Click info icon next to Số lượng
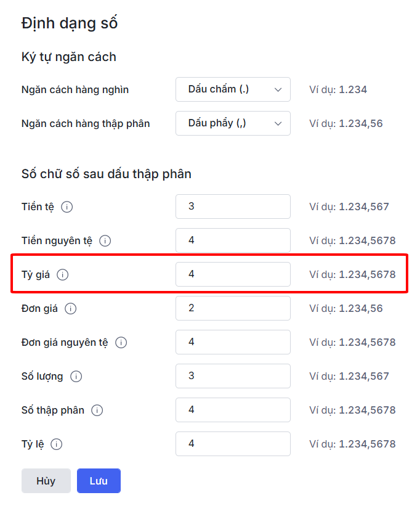Screen dimensions: 420x511 [x=76, y=377]
